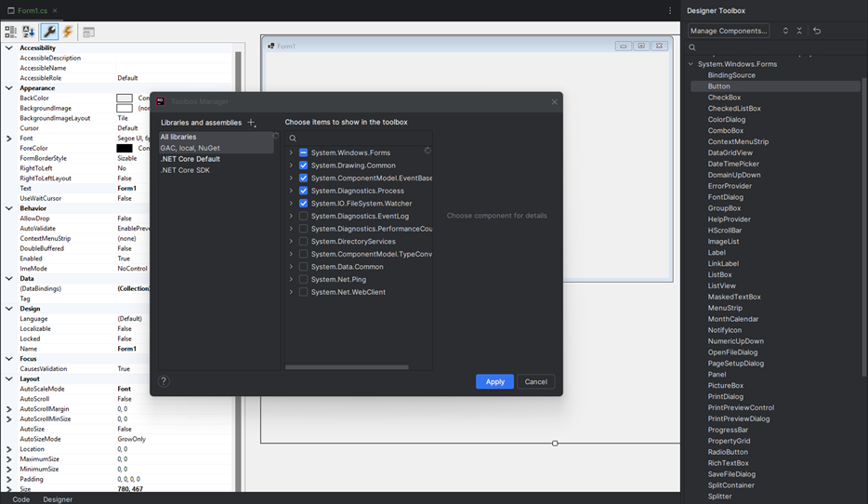The height and width of the screenshot is (504, 868).
Task: Expand the System.Diagnostics.Process tree node
Action: [x=291, y=191]
